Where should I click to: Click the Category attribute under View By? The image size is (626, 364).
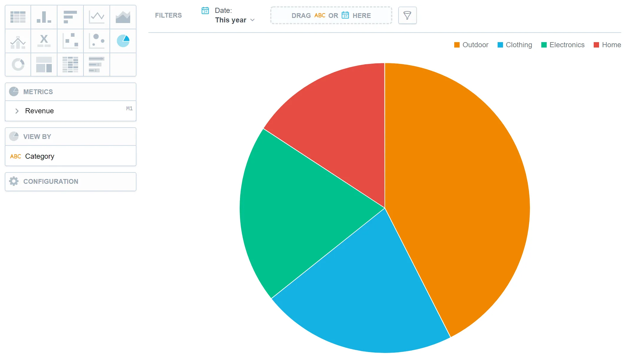pyautogui.click(x=40, y=156)
